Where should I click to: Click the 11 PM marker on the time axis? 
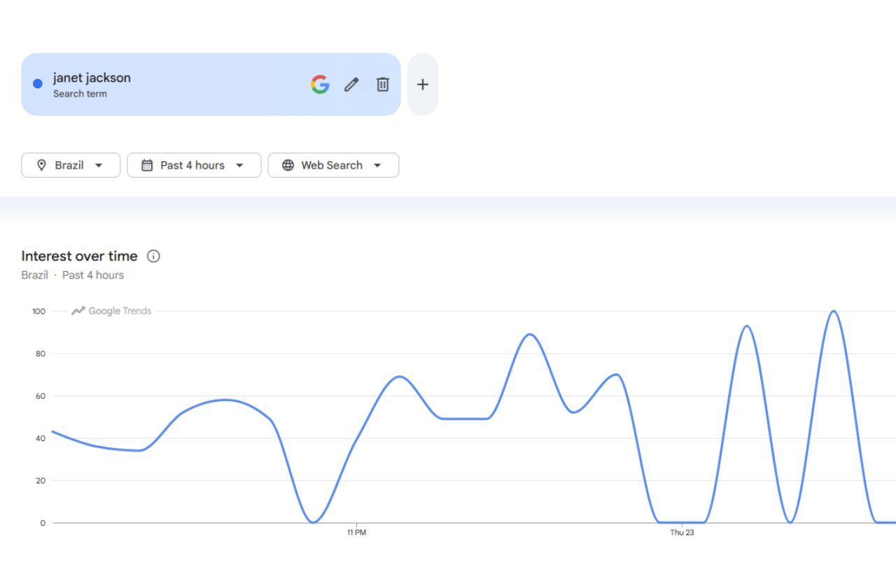356,533
